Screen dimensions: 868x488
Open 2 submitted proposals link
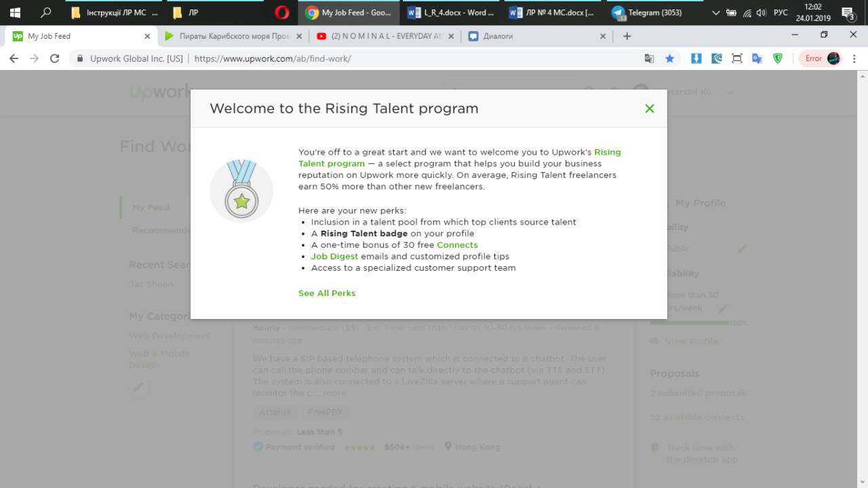(698, 393)
